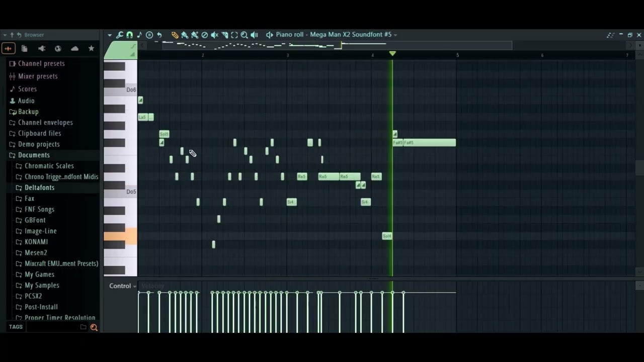The image size is (644, 362).
Task: Open the Browser options dropdown arrow
Action: pyautogui.click(x=5, y=35)
